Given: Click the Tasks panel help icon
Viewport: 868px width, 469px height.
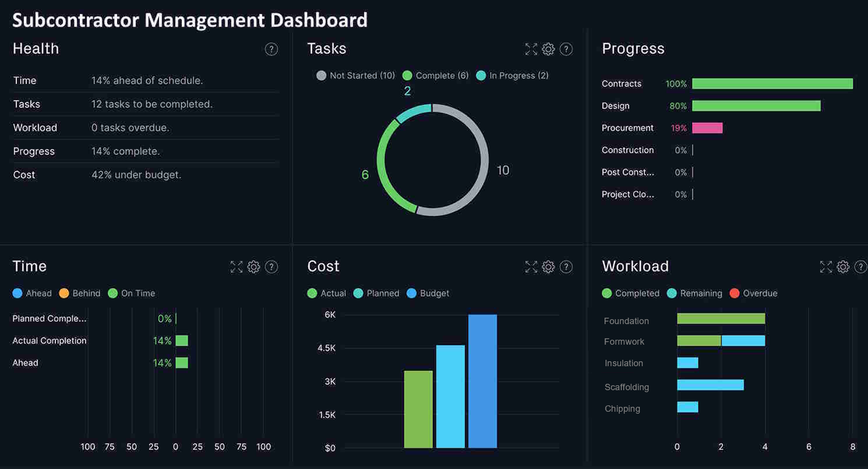Looking at the screenshot, I should pyautogui.click(x=566, y=49).
